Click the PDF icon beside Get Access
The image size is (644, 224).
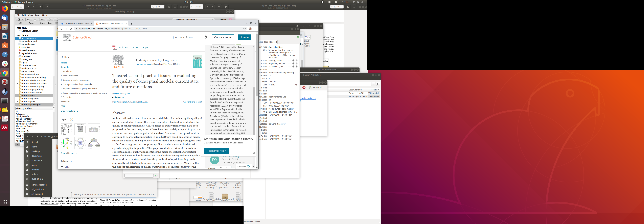115,47
